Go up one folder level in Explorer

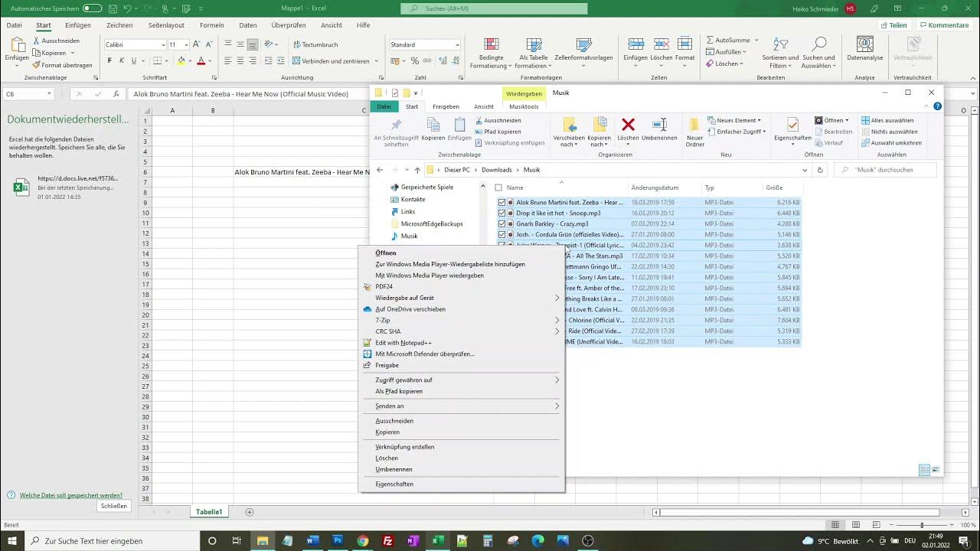(417, 170)
